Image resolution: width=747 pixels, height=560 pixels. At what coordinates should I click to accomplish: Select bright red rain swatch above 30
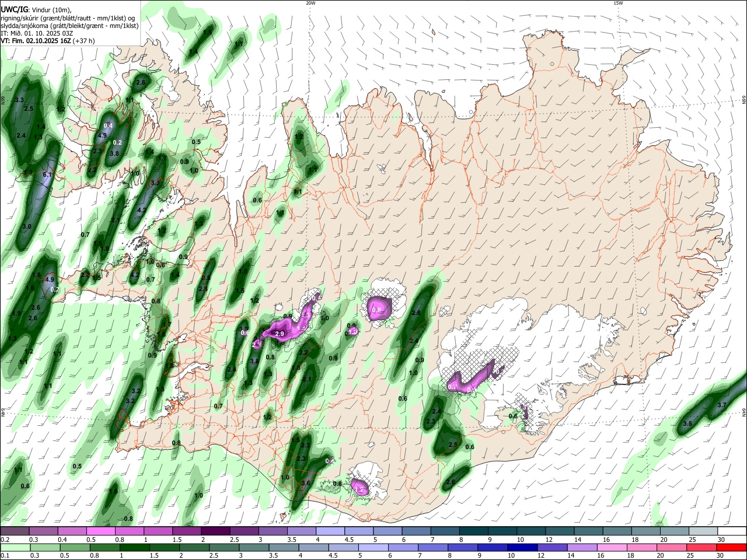[x=732, y=547]
